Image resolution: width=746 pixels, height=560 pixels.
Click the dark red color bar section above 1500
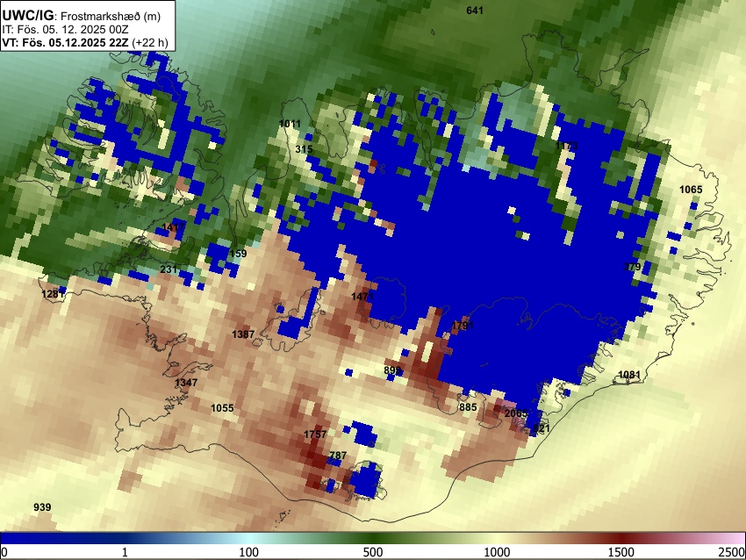[621, 539]
